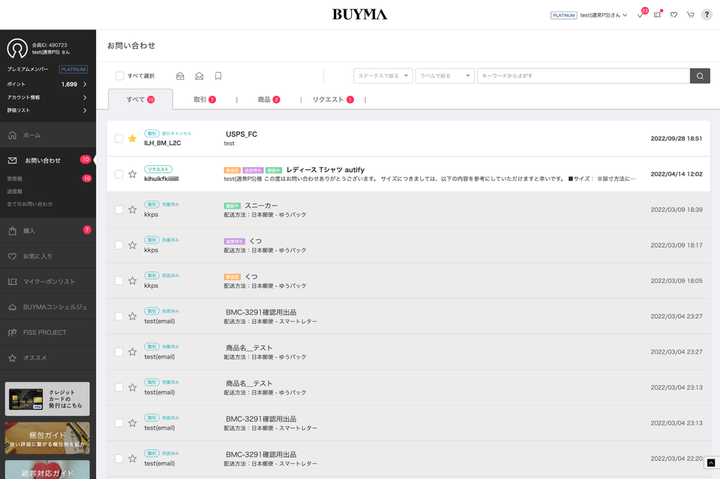Check the くつ 18:17 message checkbox

tap(118, 245)
